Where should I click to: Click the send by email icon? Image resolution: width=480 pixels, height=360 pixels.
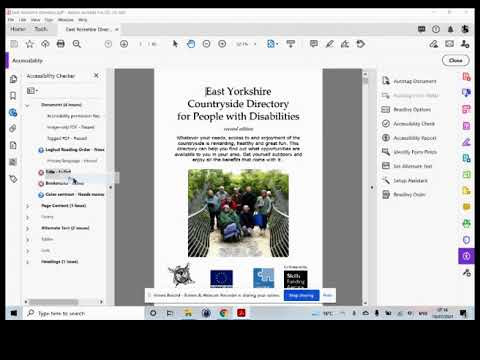tap(449, 44)
